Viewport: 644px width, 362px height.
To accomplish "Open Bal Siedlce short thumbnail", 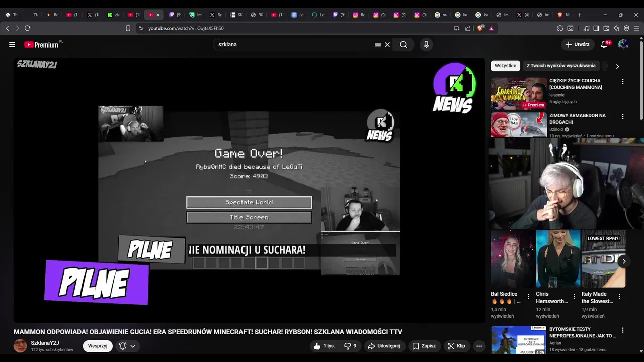I will coord(513,258).
